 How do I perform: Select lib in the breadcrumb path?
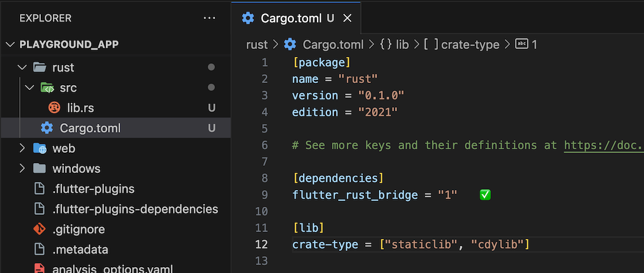coord(402,44)
